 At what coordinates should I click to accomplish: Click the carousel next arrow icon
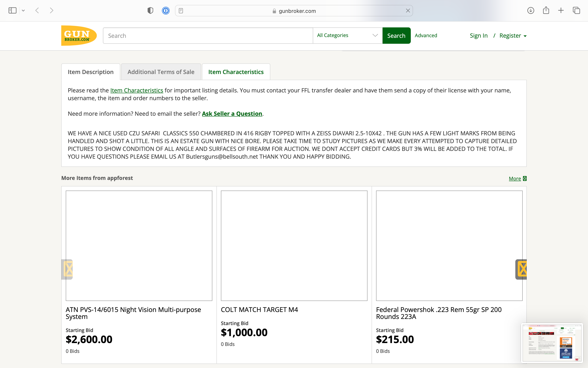tap(521, 269)
